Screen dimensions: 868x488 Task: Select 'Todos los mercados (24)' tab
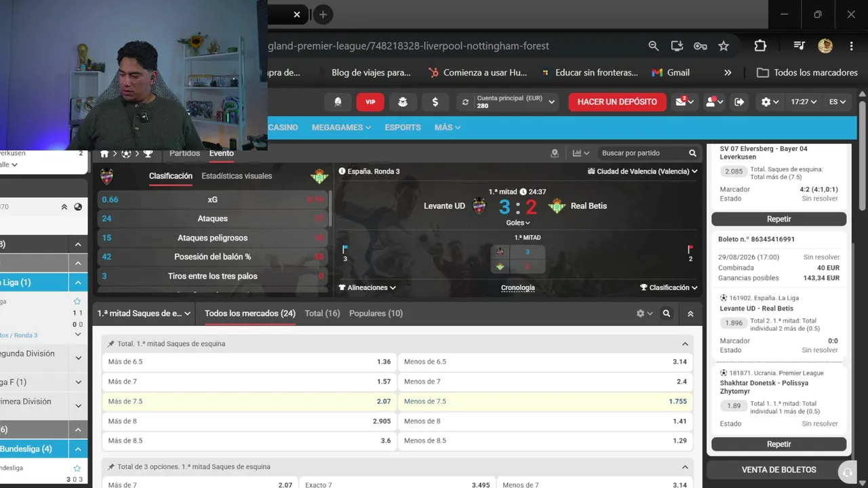(x=250, y=314)
